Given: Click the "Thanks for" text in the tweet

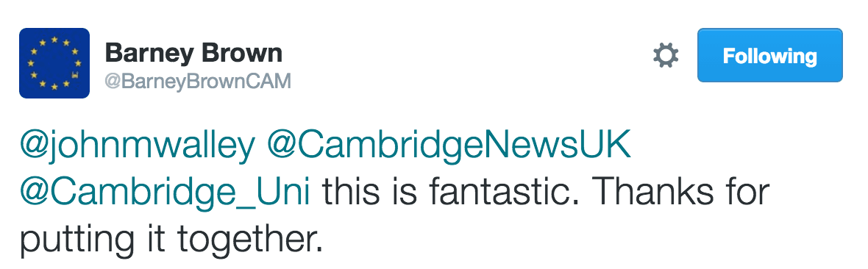Looking at the screenshot, I should pos(682,192).
